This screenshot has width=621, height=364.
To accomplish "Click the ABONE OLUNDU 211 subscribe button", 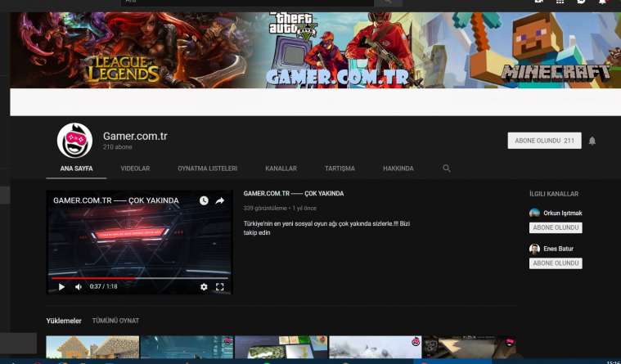I will point(545,141).
